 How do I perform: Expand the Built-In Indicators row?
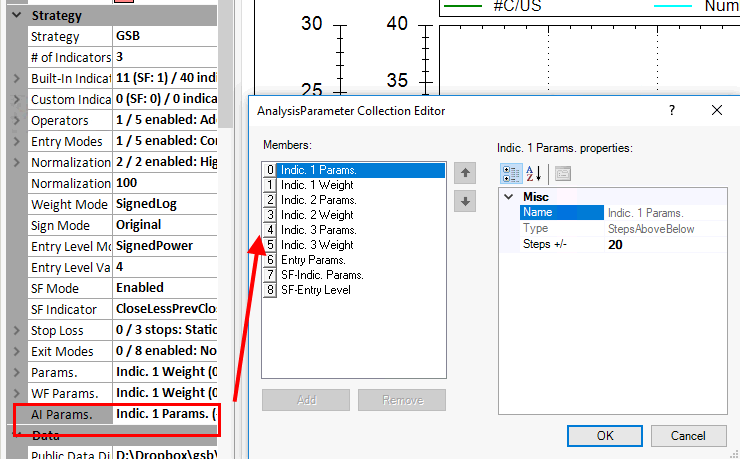coord(16,79)
